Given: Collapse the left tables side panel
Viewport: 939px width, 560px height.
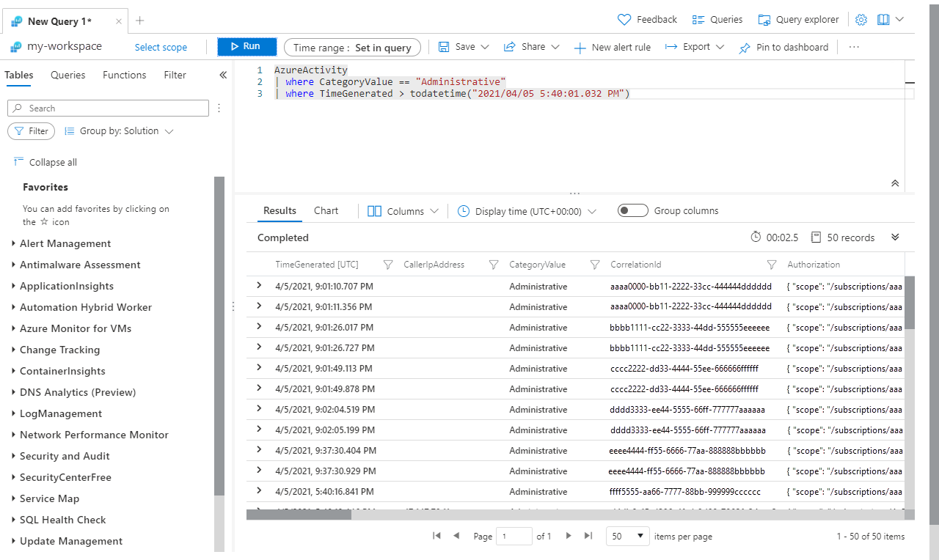Looking at the screenshot, I should click(x=223, y=75).
